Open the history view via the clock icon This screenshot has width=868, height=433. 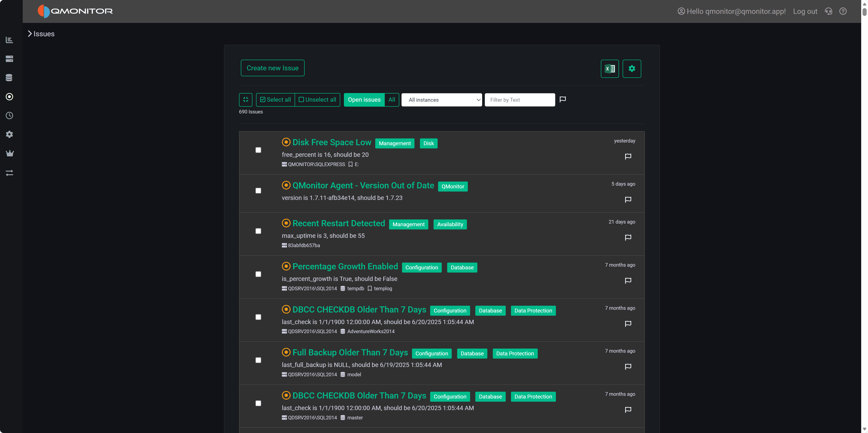[10, 116]
